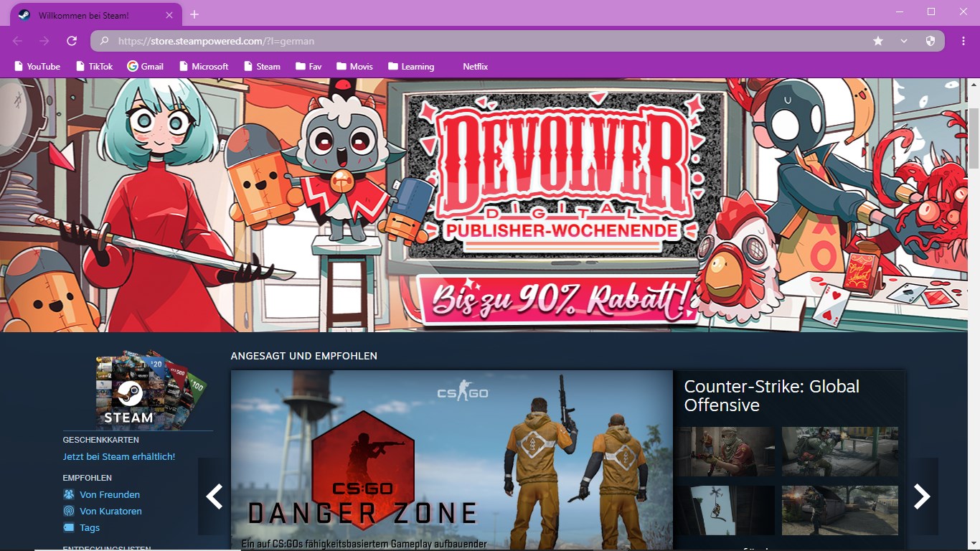Bookmark this page with the star icon
This screenshot has height=551, width=980.
pyautogui.click(x=878, y=41)
